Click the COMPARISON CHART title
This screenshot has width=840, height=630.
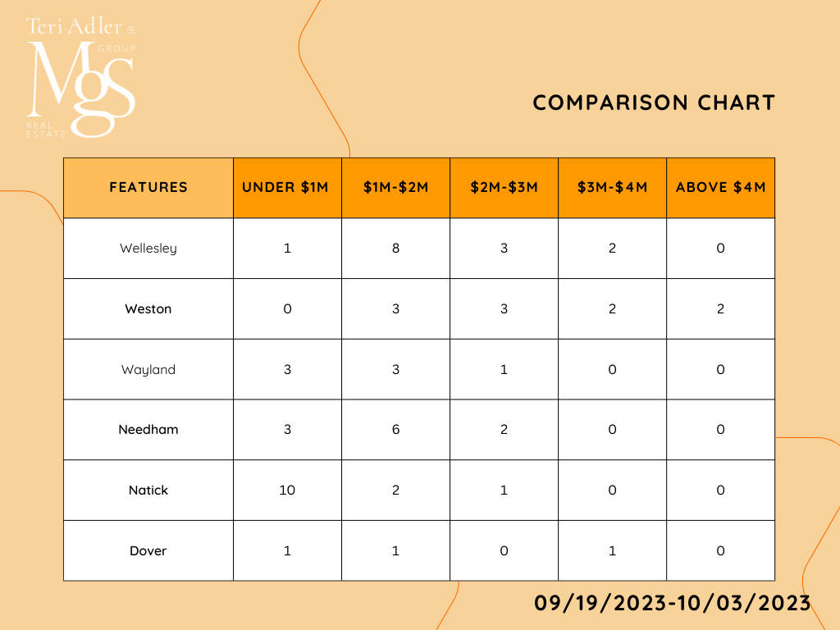pyautogui.click(x=654, y=103)
